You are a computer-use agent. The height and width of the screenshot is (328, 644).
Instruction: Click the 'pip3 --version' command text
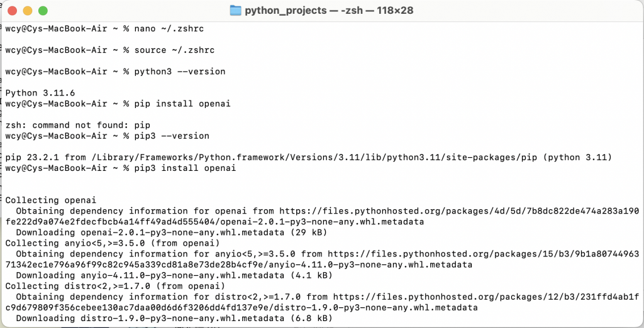[172, 136]
